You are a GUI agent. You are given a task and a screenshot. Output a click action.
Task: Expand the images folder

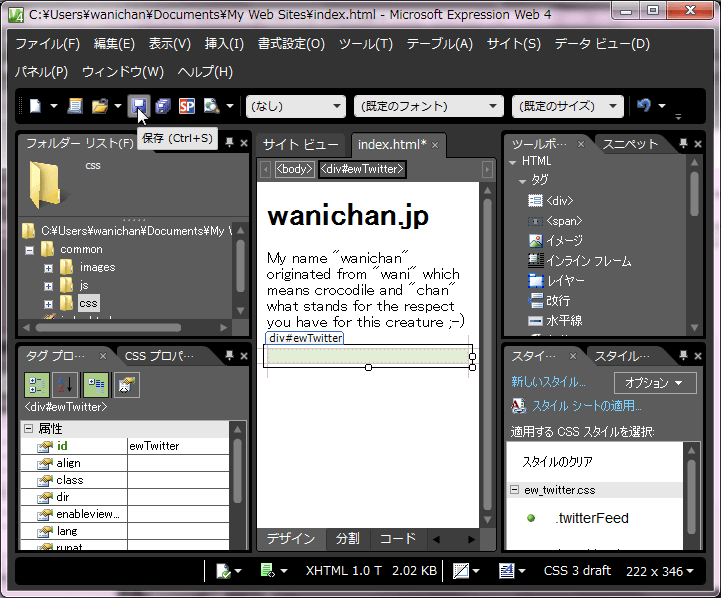(x=48, y=268)
